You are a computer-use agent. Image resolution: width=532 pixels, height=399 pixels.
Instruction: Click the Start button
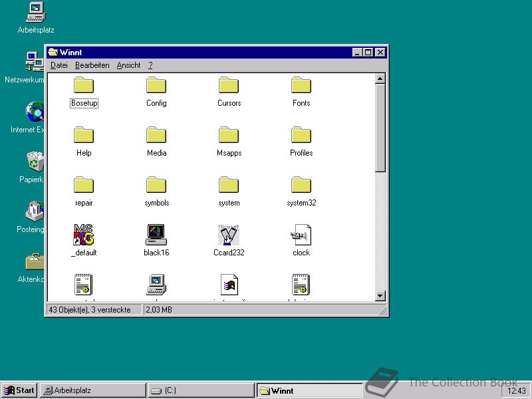pyautogui.click(x=19, y=390)
